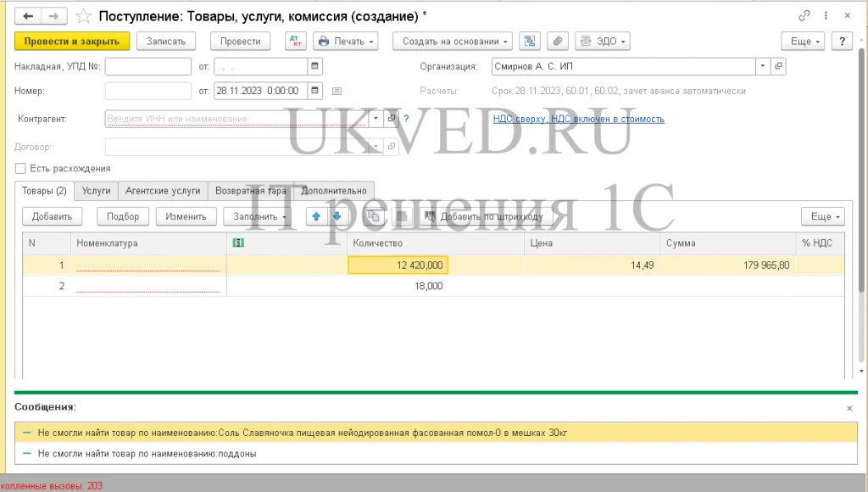Copy link to document via chain icon

[804, 15]
